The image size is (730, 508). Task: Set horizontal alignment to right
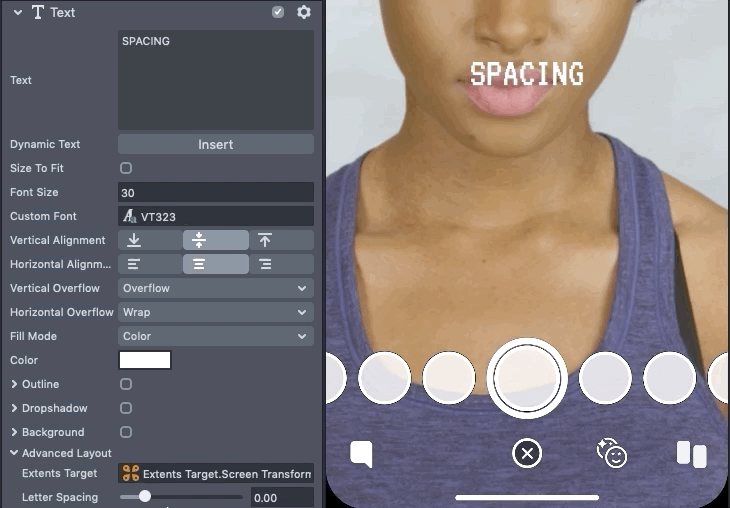[281, 264]
